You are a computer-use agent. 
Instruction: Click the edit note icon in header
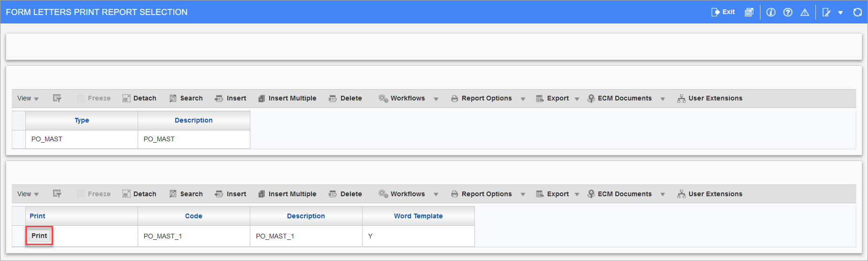tap(826, 12)
